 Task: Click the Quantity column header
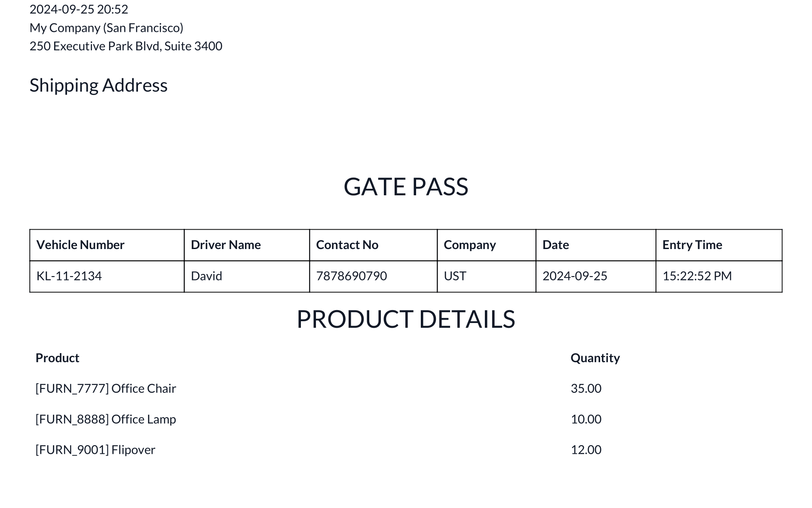click(x=595, y=358)
